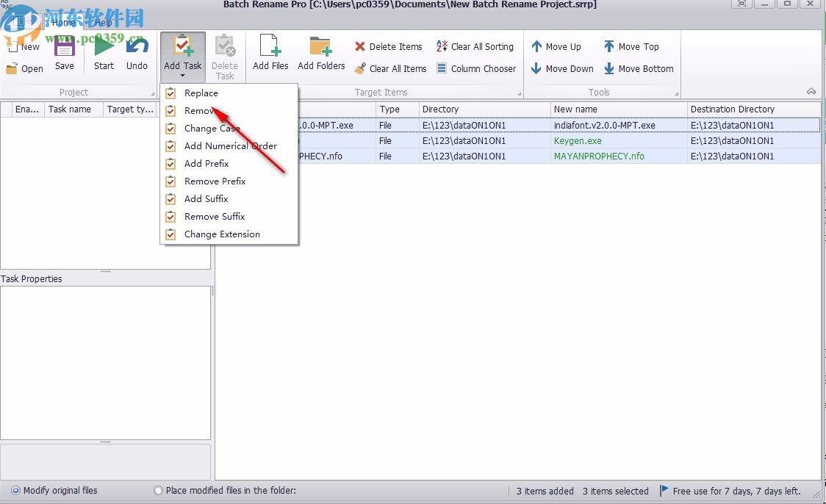
Task: Click Move Bottom arrow
Action: tap(609, 68)
